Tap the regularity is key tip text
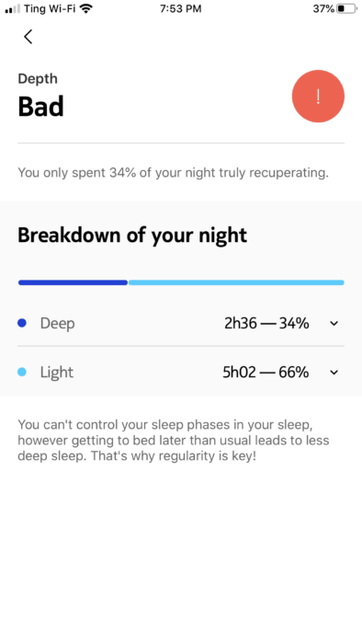The height and width of the screenshot is (644, 362). coord(174,441)
